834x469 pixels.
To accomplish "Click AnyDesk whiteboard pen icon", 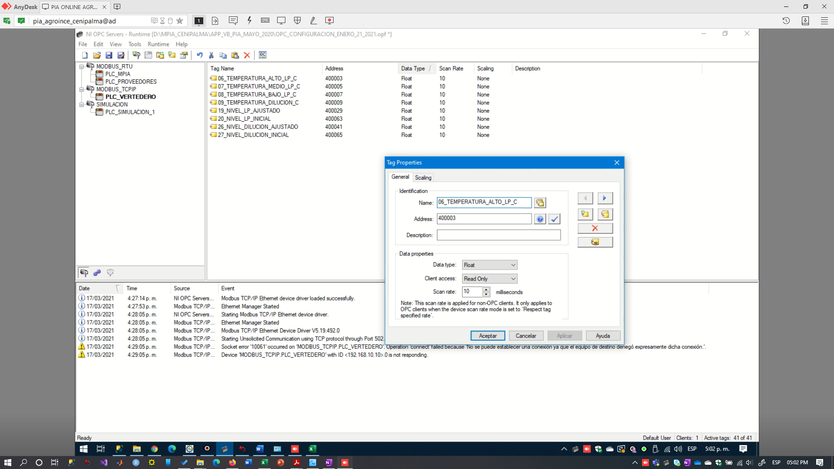I will point(313,21).
